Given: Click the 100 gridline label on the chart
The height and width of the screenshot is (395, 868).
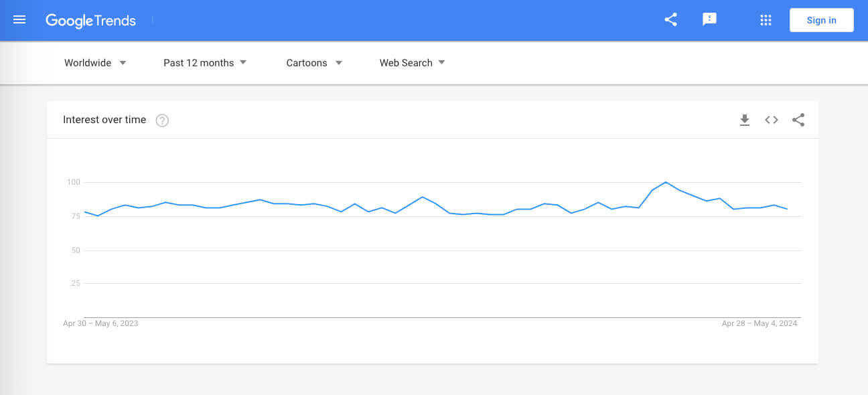Looking at the screenshot, I should tap(73, 182).
